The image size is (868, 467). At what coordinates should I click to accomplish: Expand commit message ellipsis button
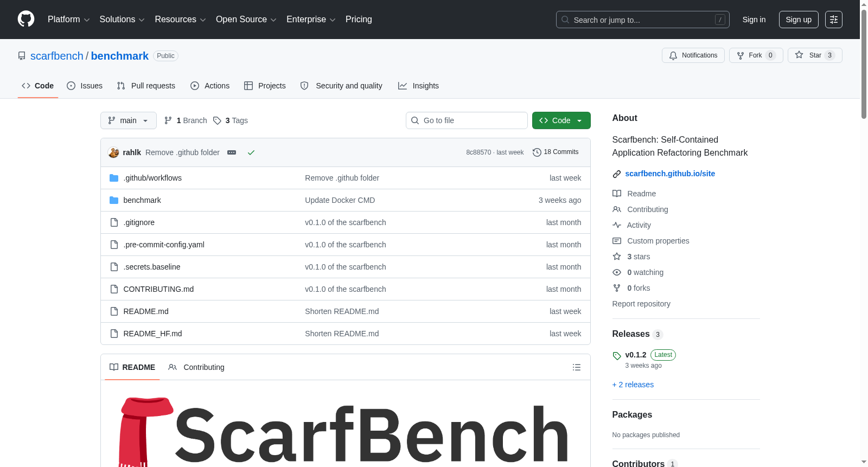(x=232, y=152)
